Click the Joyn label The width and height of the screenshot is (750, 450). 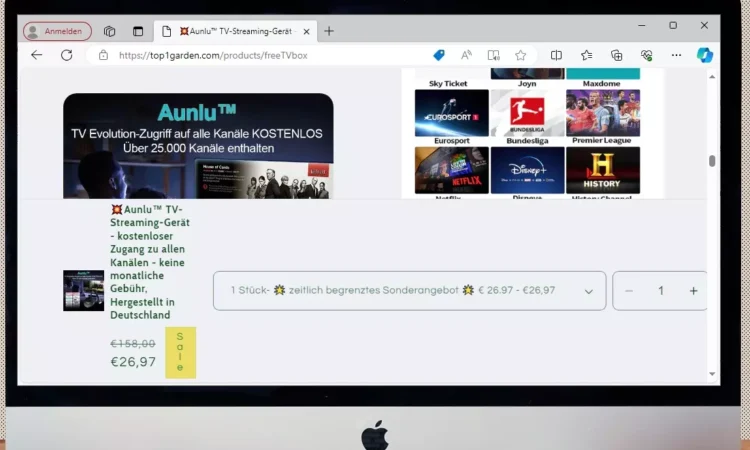point(527,84)
